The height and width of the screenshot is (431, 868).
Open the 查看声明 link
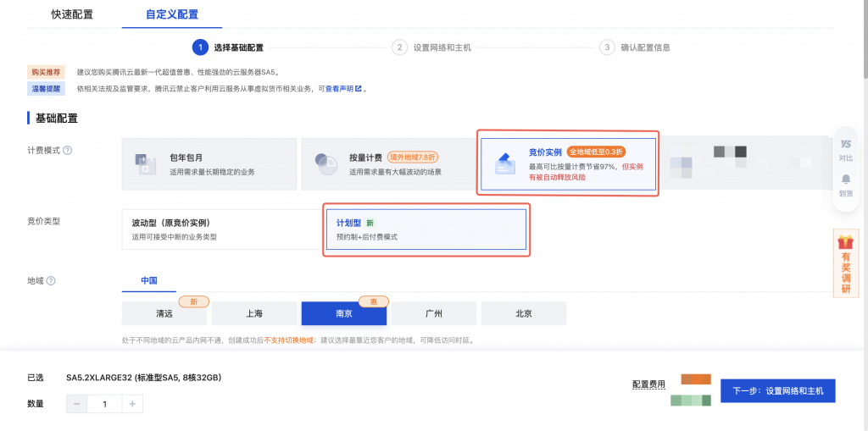click(343, 88)
